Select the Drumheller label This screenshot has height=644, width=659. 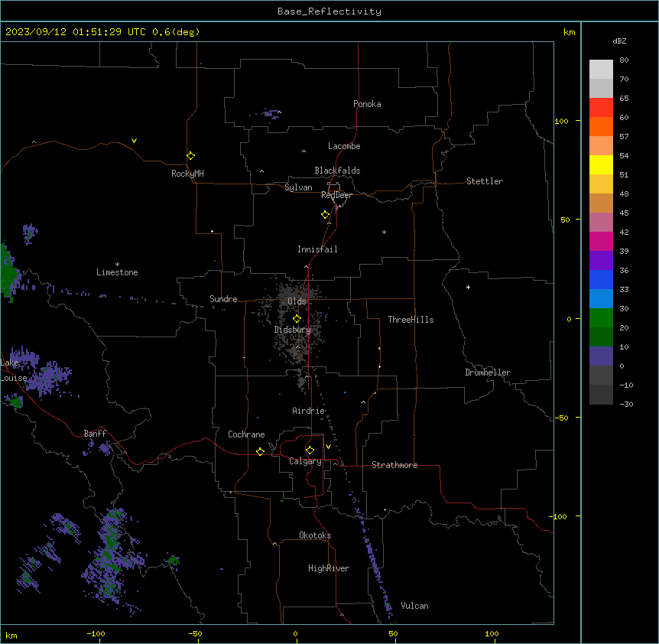pos(488,372)
